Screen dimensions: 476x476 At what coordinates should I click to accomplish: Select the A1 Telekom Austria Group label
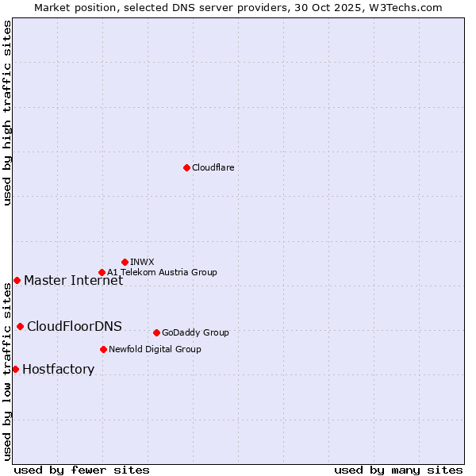[162, 272]
